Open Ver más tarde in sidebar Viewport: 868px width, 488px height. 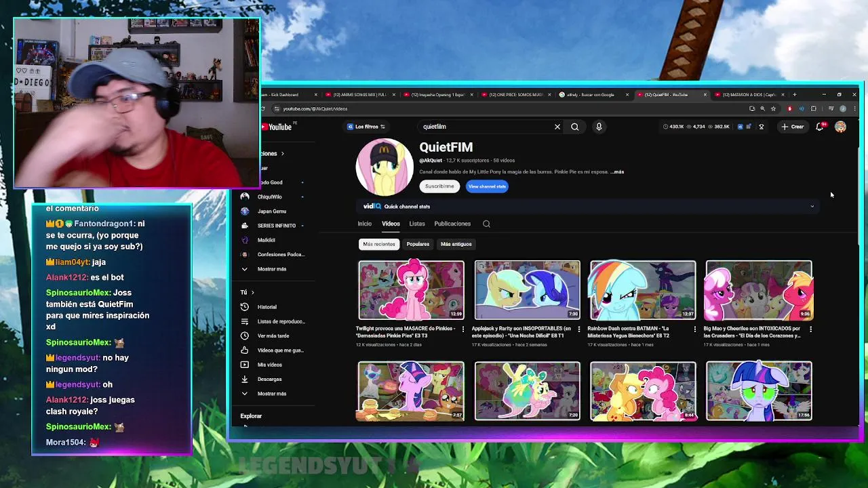click(273, 335)
